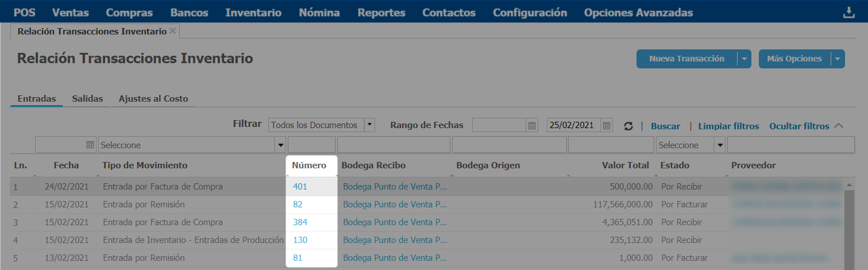
Task: Open the Inventario menu
Action: 253,13
